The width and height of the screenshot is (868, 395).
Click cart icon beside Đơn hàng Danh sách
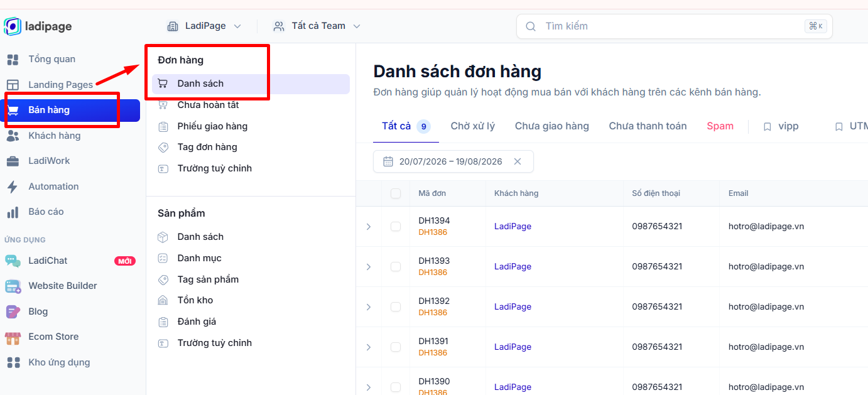pyautogui.click(x=163, y=84)
